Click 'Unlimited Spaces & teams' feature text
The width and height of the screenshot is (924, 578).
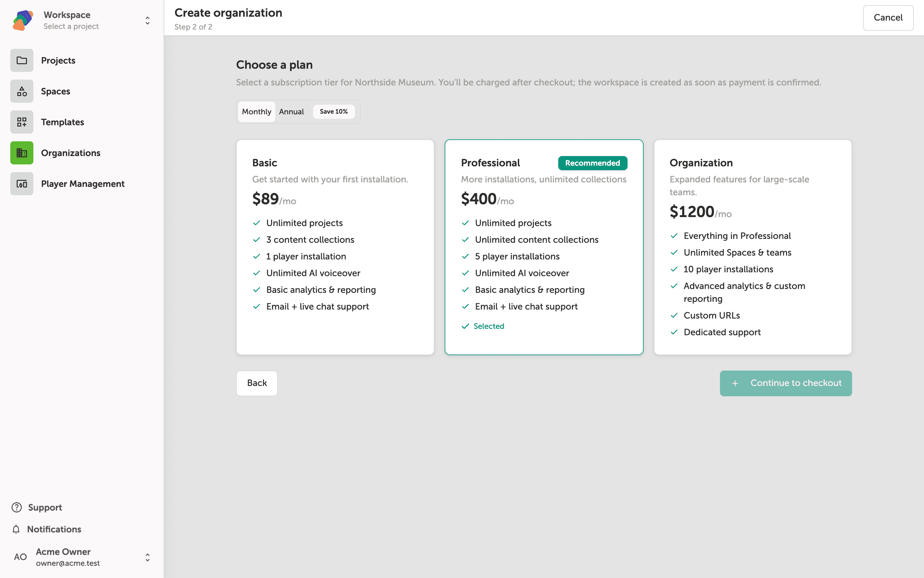(x=737, y=253)
